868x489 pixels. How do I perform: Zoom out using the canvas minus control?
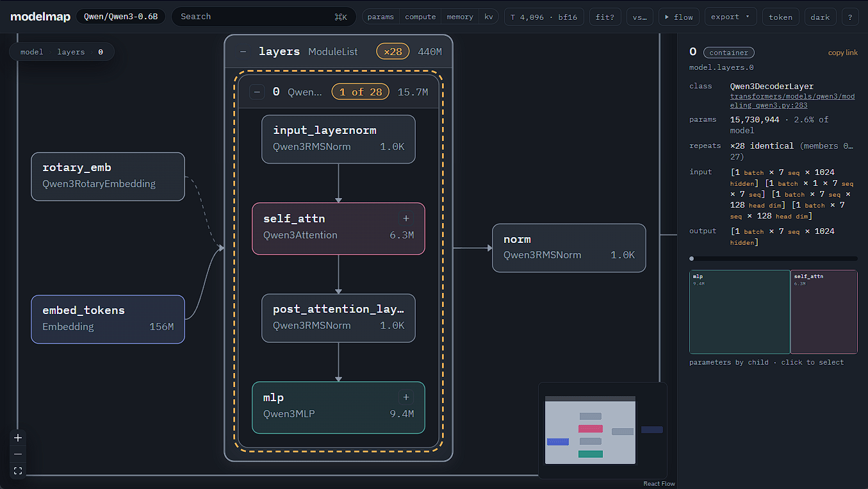point(18,454)
